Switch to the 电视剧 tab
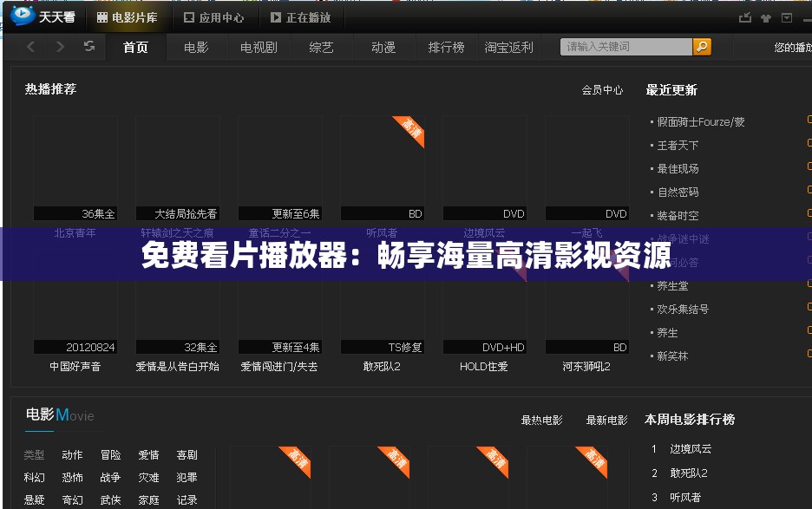Viewport: 812px width, 509px height. click(258, 47)
